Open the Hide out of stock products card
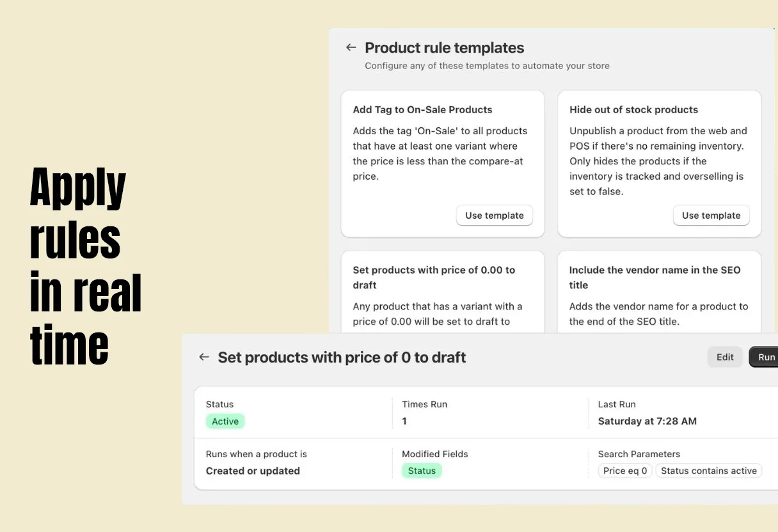Screen dimensions: 778x532 coord(660,164)
